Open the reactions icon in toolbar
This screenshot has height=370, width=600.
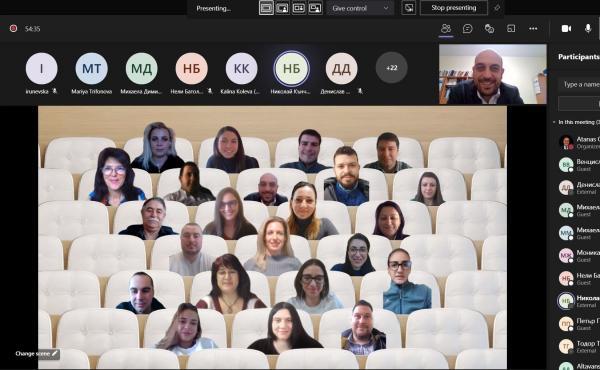(x=489, y=29)
